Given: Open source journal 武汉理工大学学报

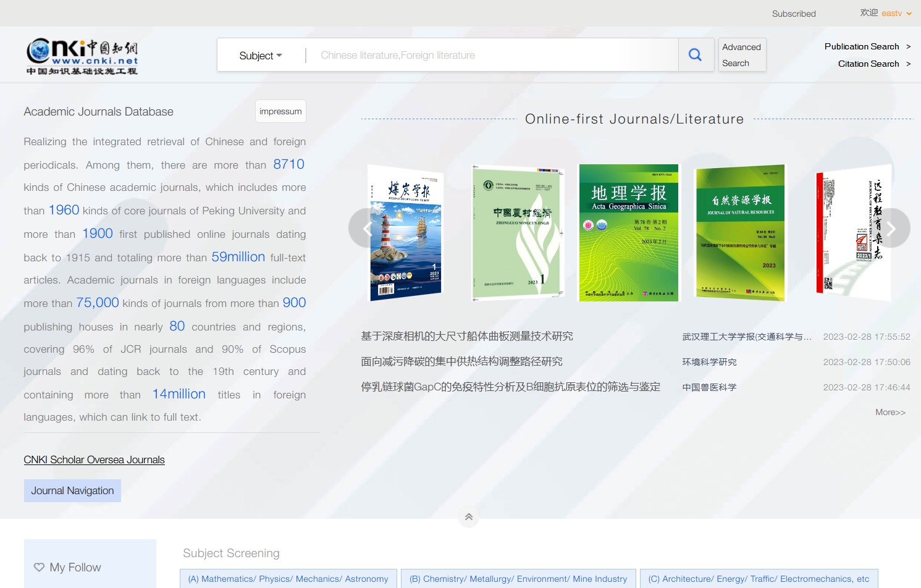Looking at the screenshot, I should point(747,337).
